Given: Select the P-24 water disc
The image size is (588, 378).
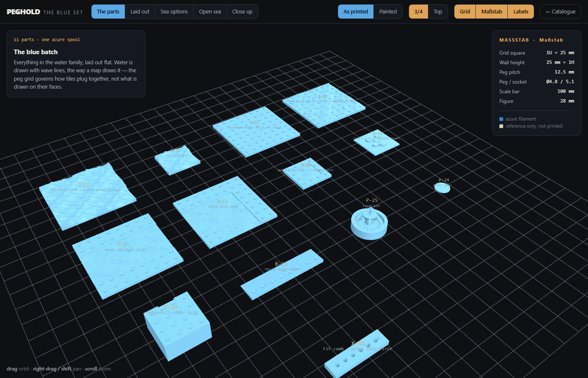Looking at the screenshot, I should tap(442, 188).
